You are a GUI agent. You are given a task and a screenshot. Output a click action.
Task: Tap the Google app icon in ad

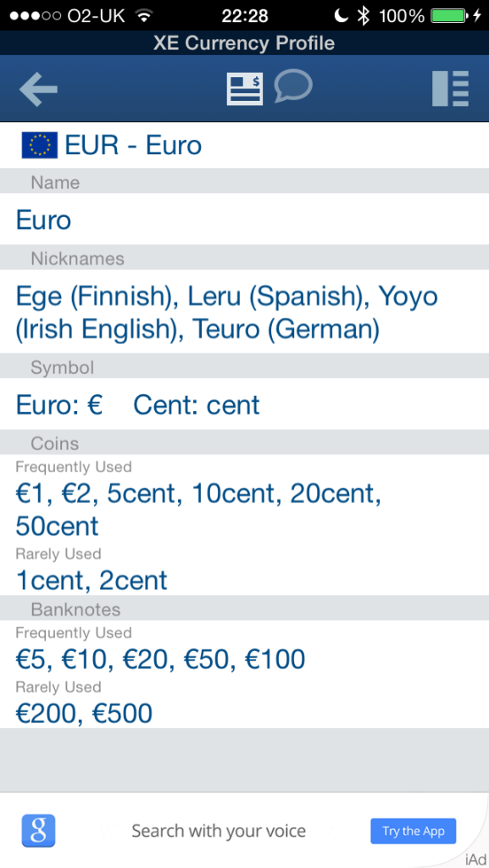click(39, 831)
